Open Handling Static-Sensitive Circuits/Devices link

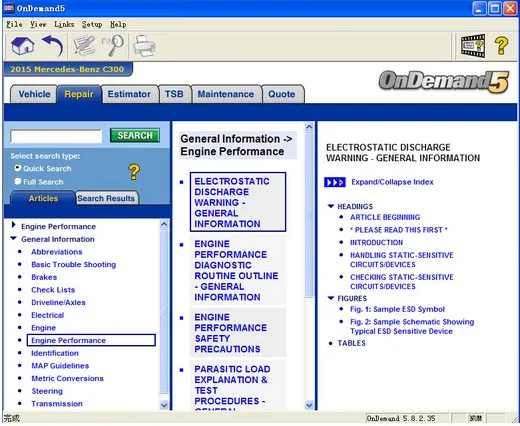click(x=402, y=260)
